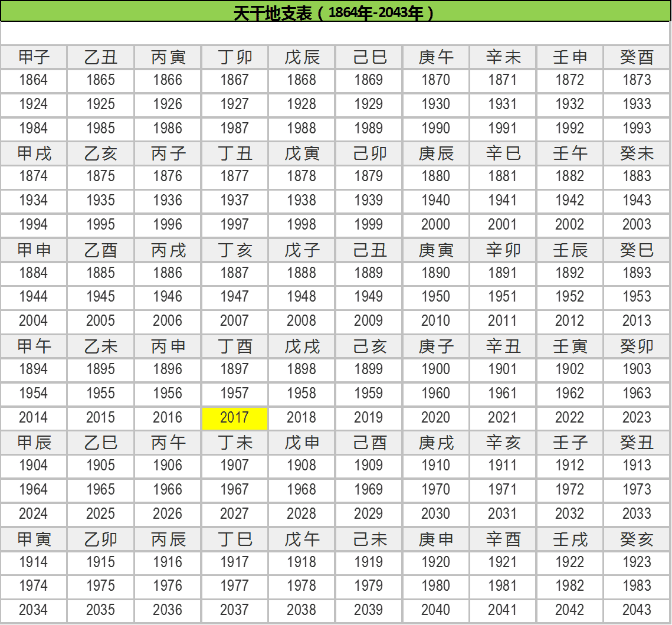
Task: Select the 乙丑 header cell
Action: pyautogui.click(x=100, y=57)
